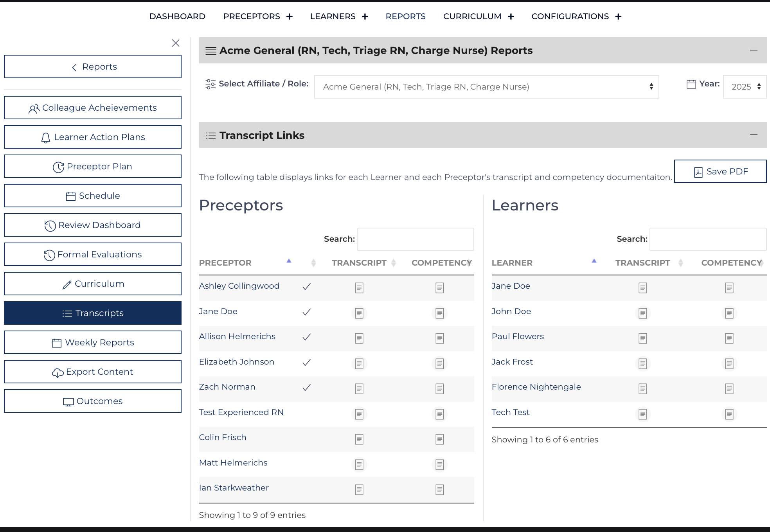770x532 pixels.
Task: Close the reports sidebar with X
Action: pyautogui.click(x=176, y=43)
